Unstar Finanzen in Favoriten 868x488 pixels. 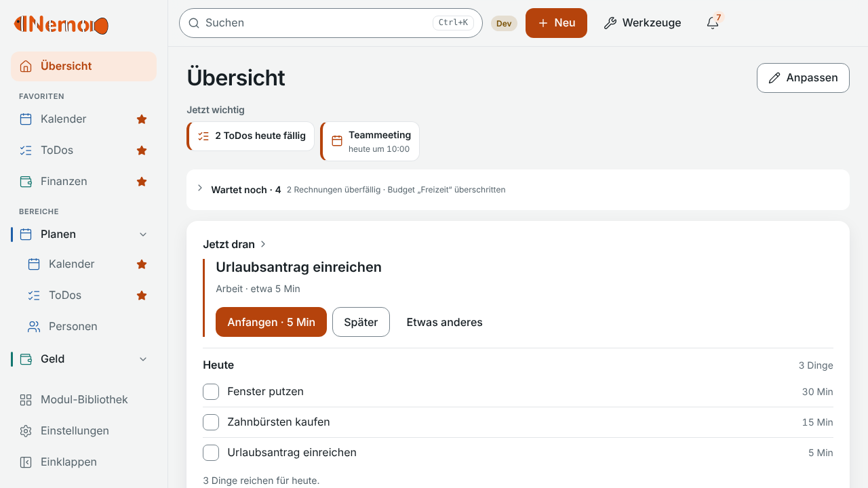142,182
